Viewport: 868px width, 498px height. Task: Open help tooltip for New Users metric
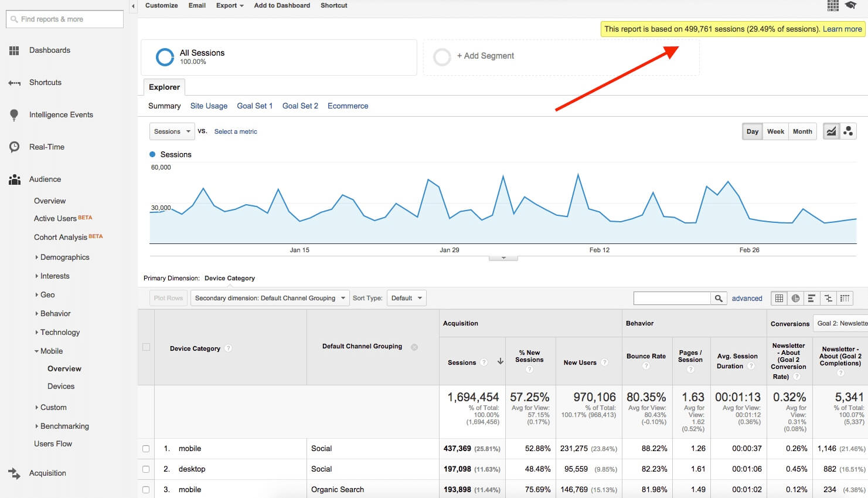tap(604, 363)
